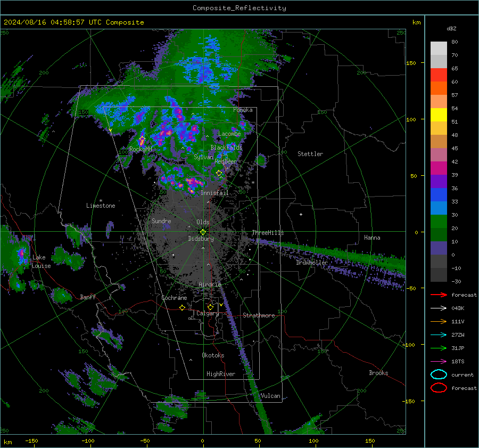
Task: Click the -50 tick label on right axis
Action: [x=412, y=288]
